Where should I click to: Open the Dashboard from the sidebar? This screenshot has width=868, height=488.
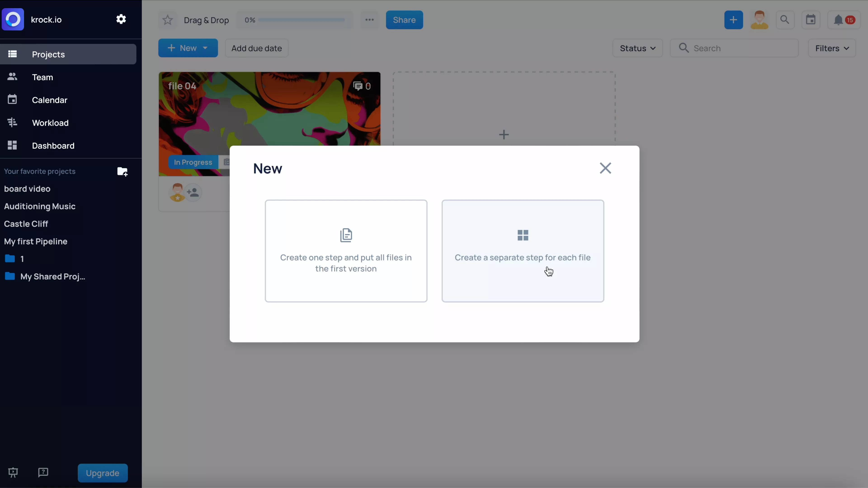[12, 145]
